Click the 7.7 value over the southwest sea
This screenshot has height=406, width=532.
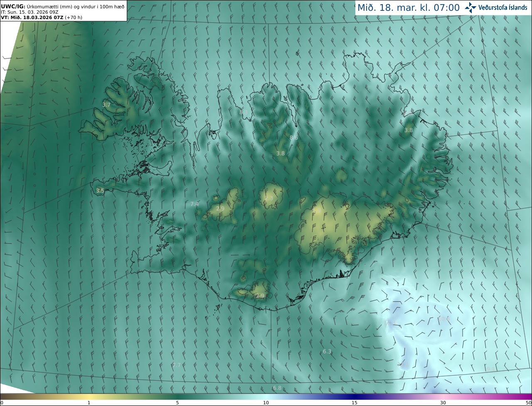point(177,365)
